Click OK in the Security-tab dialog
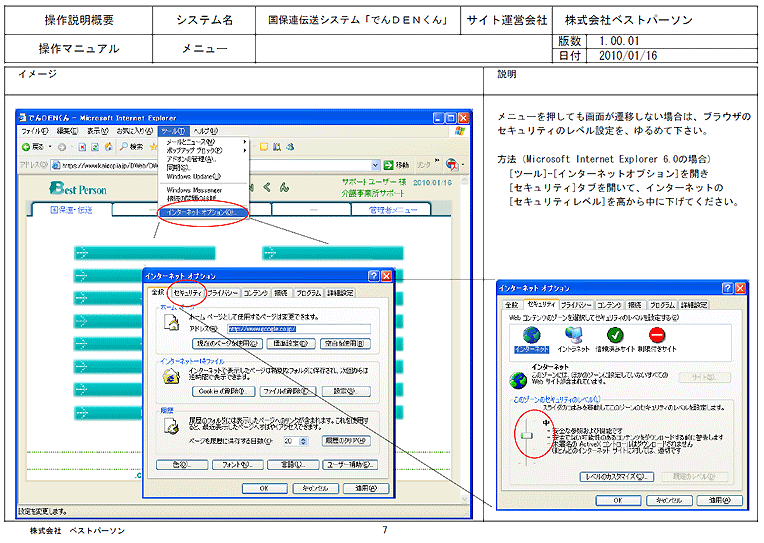764x543 pixels. (618, 500)
